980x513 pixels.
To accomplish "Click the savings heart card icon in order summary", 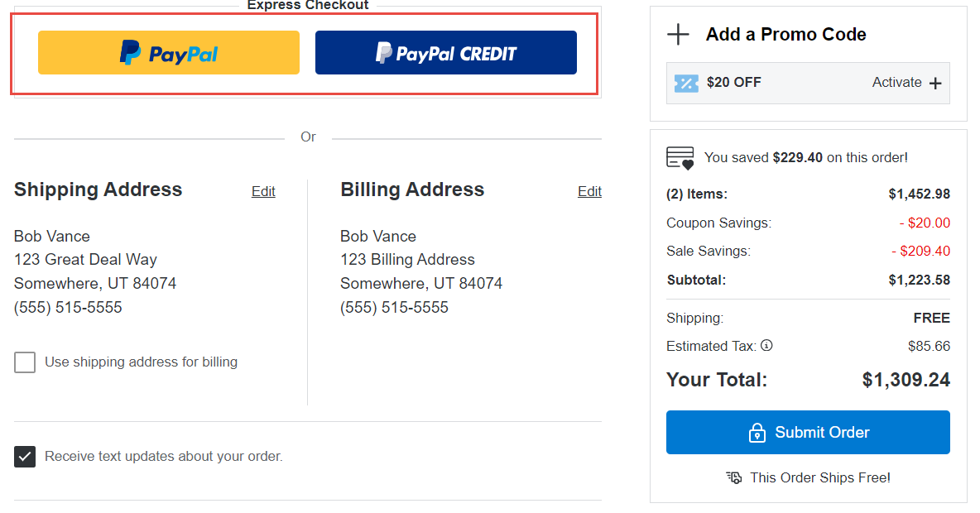I will point(680,156).
